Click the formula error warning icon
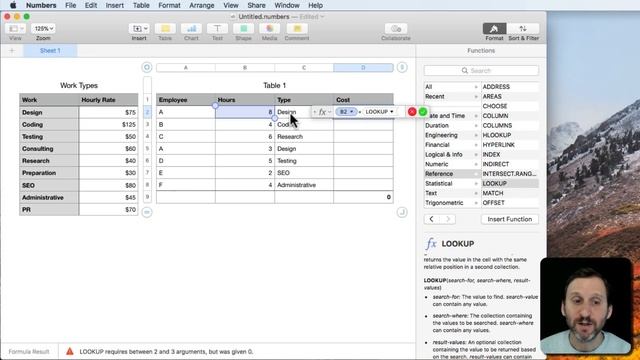 pyautogui.click(x=70, y=351)
